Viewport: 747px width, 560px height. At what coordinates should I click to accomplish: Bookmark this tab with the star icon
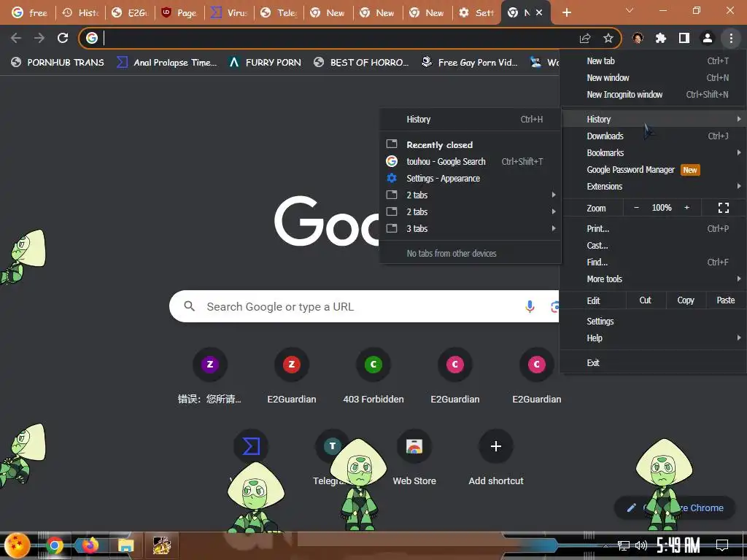(x=608, y=38)
